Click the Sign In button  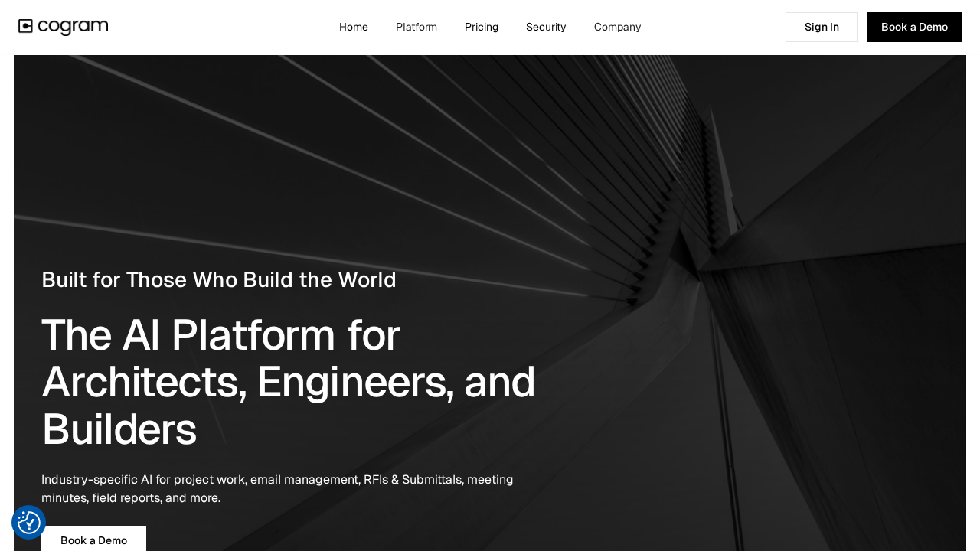822,27
